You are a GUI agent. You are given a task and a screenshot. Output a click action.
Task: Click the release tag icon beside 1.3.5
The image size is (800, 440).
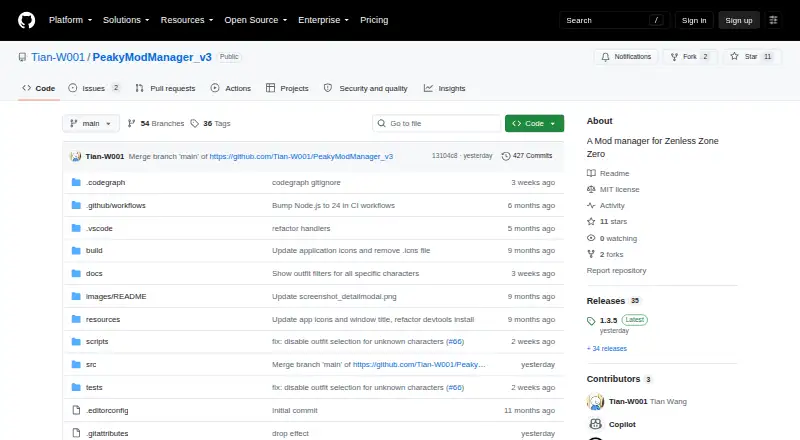point(591,321)
